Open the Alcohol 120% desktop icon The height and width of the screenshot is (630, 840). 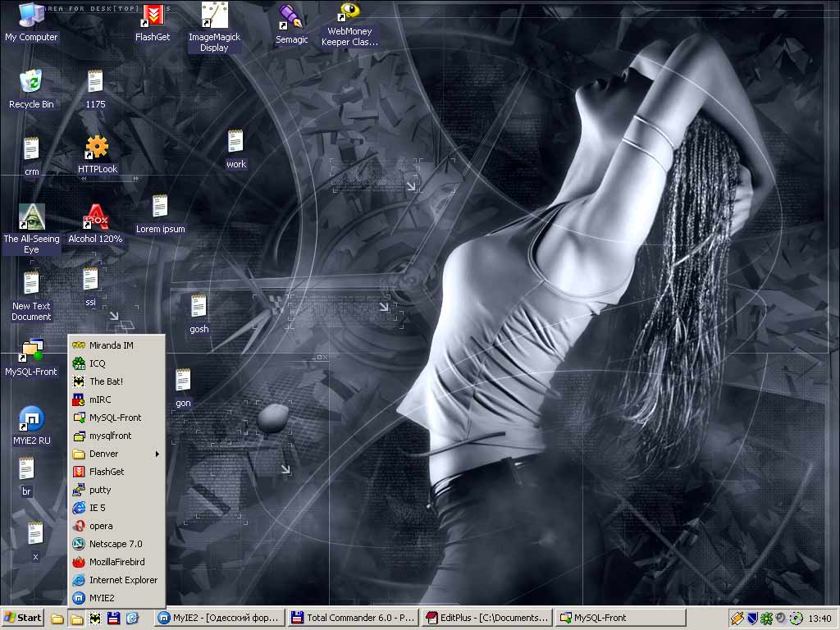[x=95, y=218]
